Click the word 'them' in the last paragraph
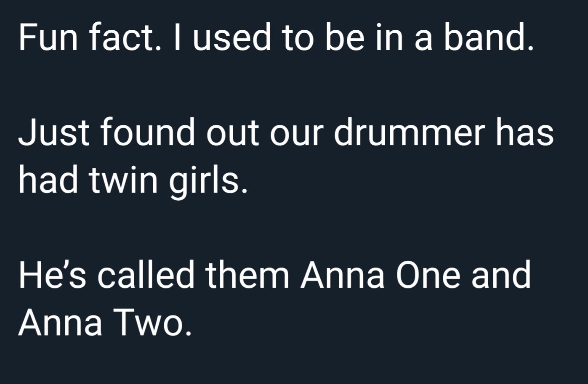This screenshot has height=384, width=588. [247, 275]
